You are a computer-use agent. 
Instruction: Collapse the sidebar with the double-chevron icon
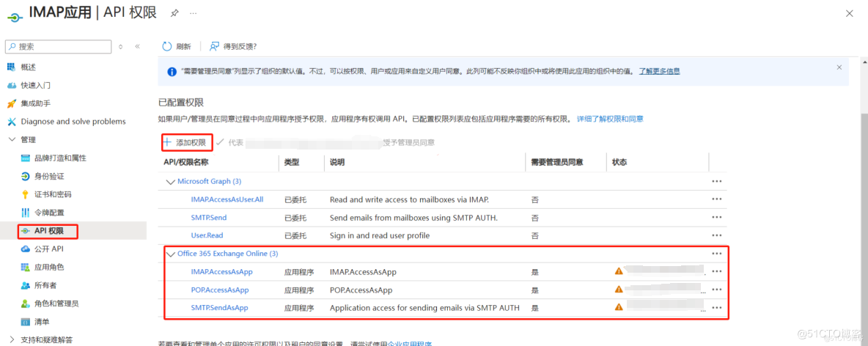click(137, 46)
